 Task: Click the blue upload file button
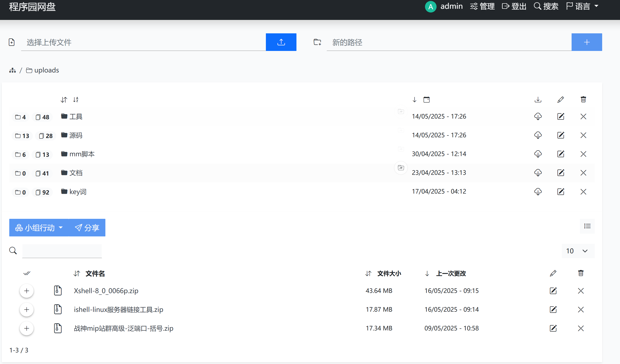click(x=281, y=42)
